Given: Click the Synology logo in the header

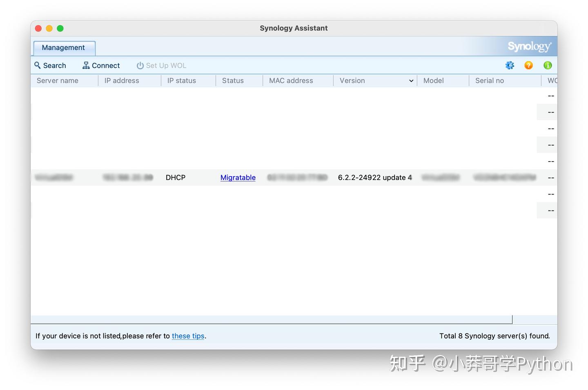Looking at the screenshot, I should (x=529, y=46).
